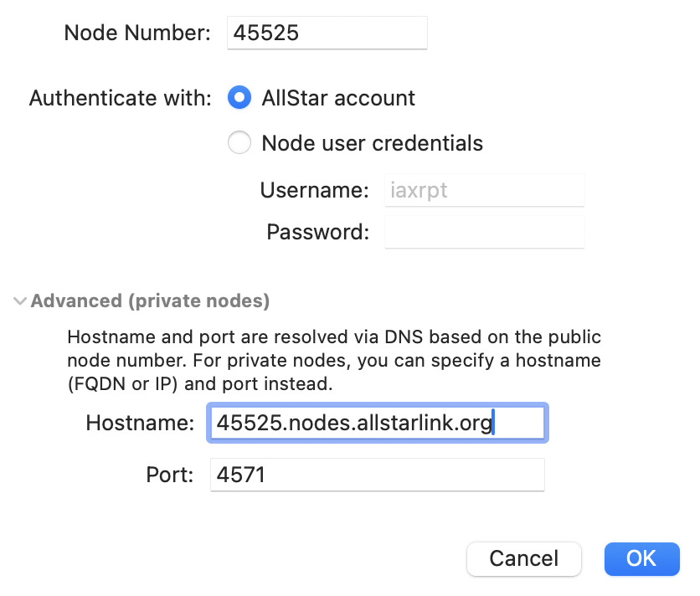Screen dimensions: 700x596
Task: Confirm the dialog with OK
Action: pos(641,558)
